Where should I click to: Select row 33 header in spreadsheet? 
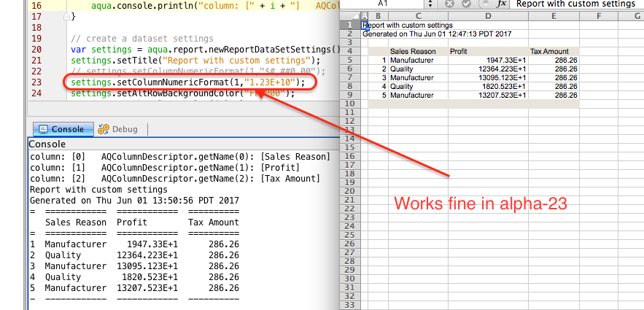[350, 305]
